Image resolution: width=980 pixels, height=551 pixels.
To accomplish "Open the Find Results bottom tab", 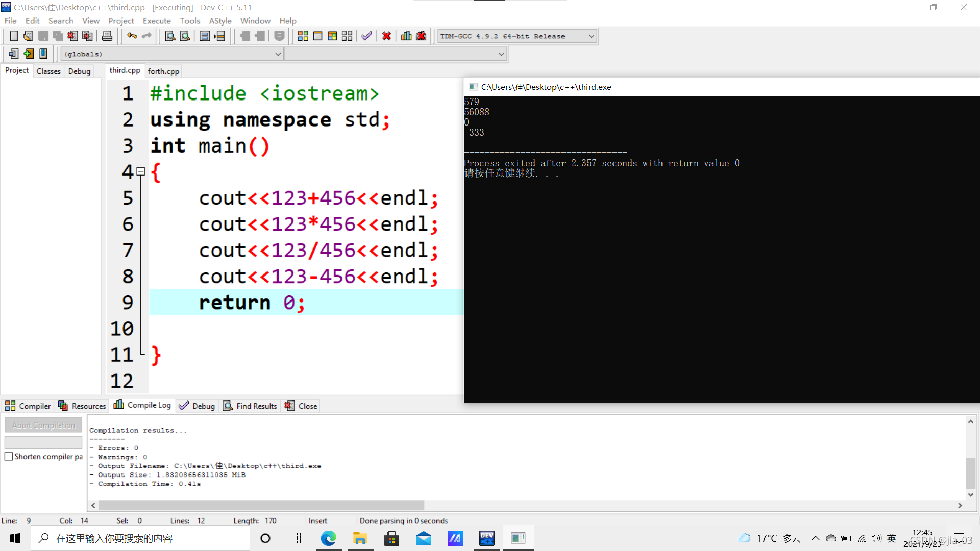I will coord(250,406).
